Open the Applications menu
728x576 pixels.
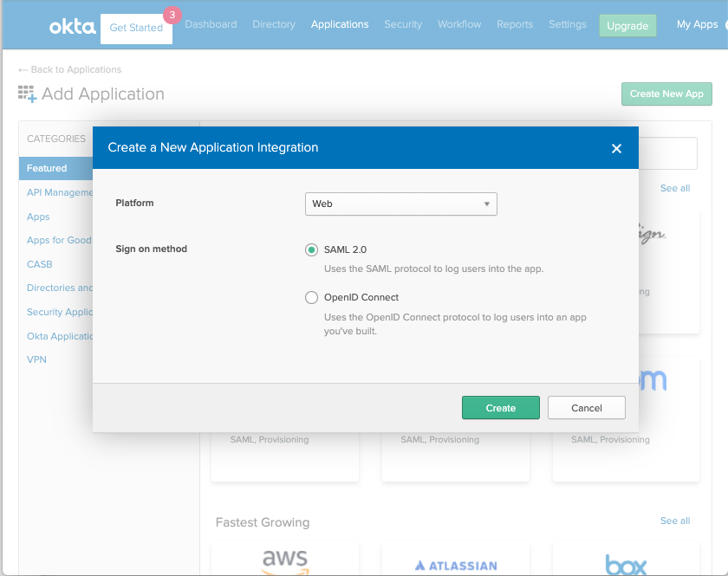(x=340, y=24)
